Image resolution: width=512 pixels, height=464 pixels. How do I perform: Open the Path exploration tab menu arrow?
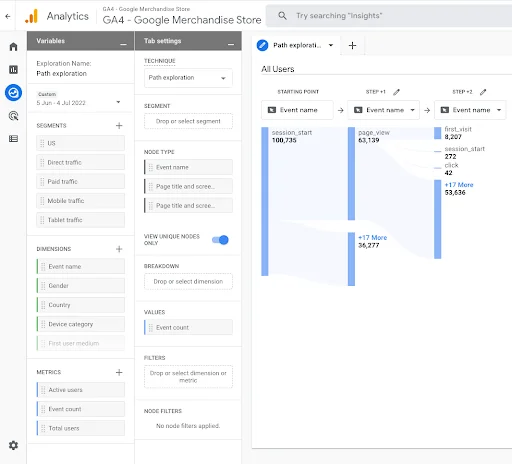tap(331, 45)
